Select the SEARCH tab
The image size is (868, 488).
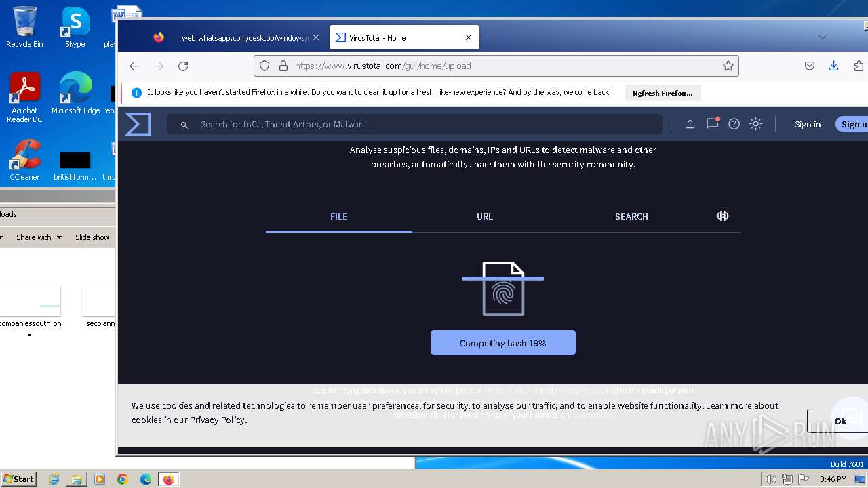click(631, 217)
